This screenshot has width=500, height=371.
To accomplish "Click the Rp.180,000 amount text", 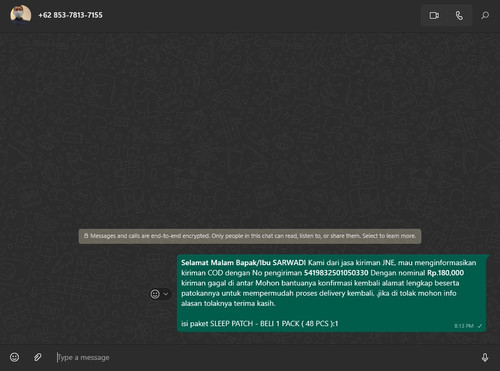I will point(445,273).
